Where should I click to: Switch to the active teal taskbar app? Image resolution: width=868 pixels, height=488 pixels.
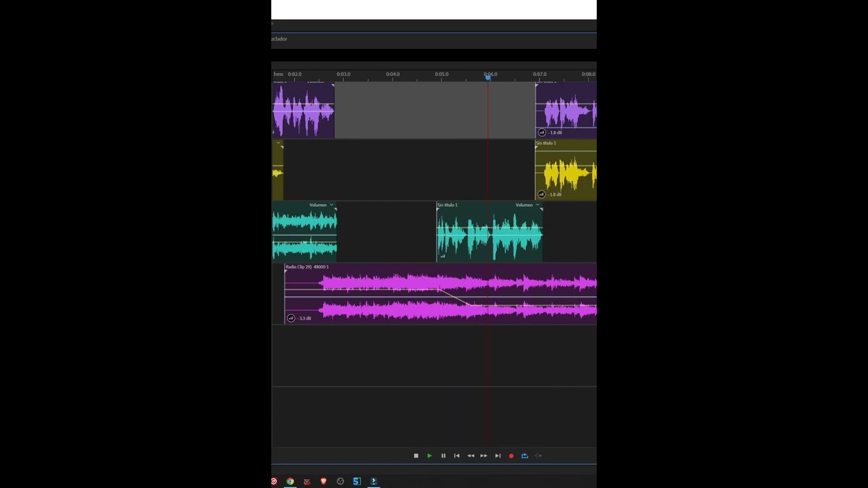tap(374, 481)
